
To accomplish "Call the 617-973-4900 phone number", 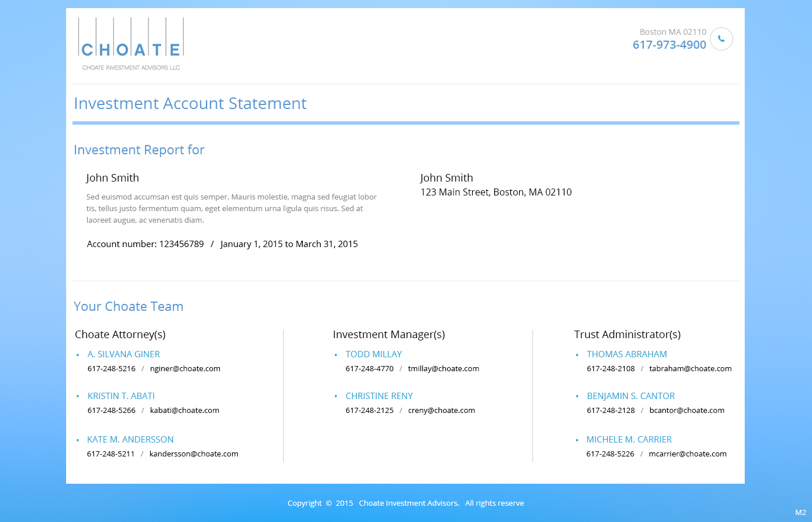I will click(669, 45).
